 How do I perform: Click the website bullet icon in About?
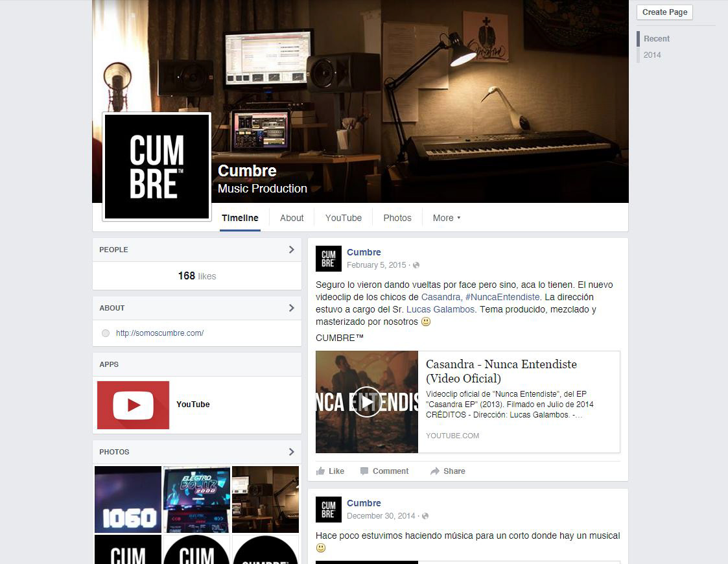(106, 333)
